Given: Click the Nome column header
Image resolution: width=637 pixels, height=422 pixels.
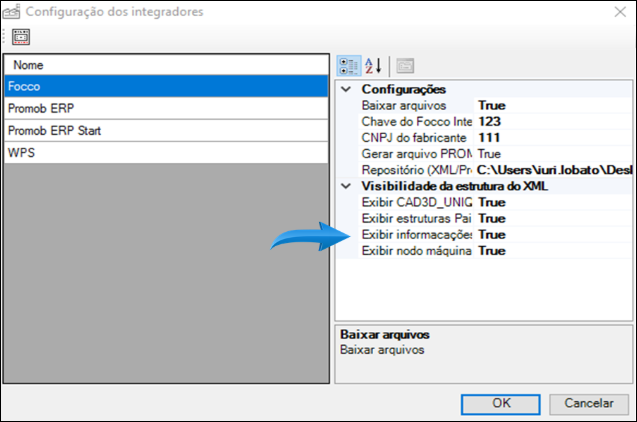Looking at the screenshot, I should click(x=166, y=65).
